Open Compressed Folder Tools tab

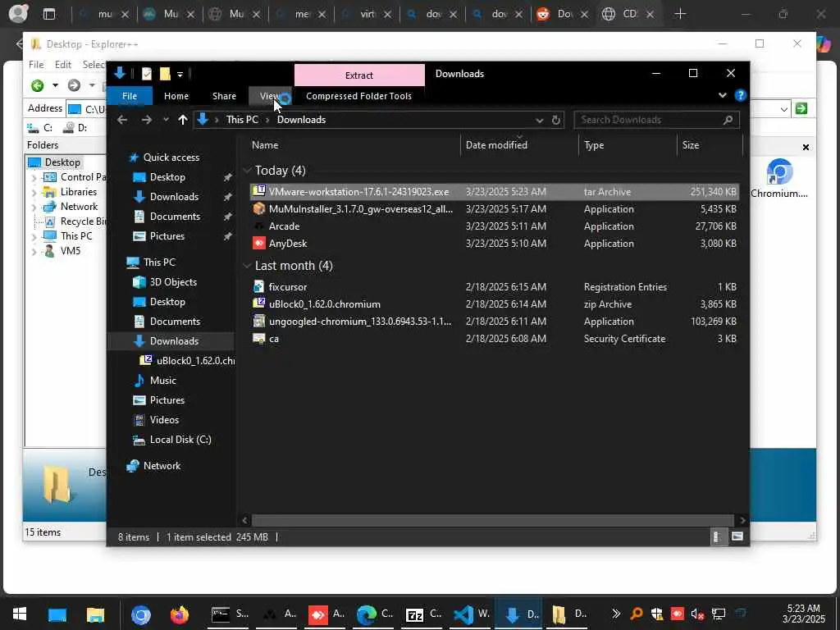tap(359, 96)
